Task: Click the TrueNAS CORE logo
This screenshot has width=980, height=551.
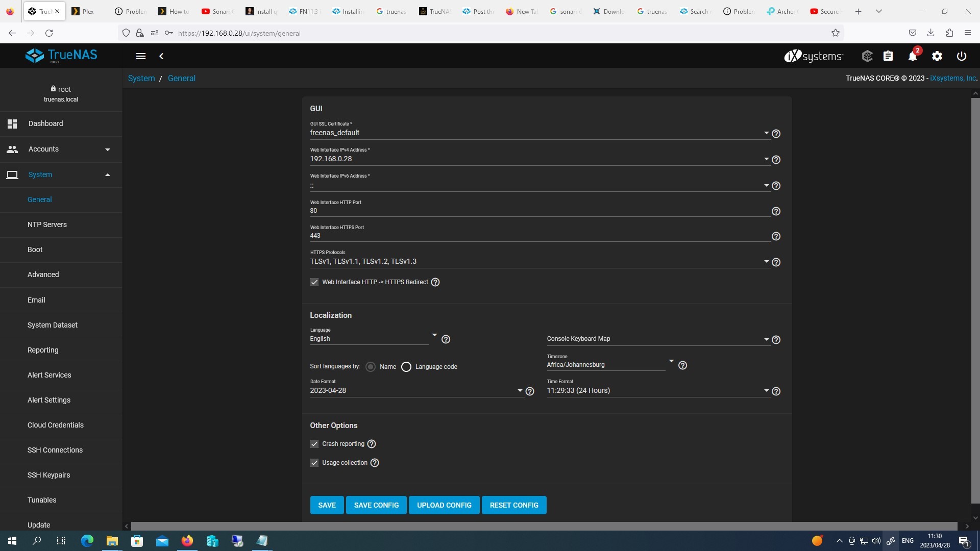Action: coord(61,56)
